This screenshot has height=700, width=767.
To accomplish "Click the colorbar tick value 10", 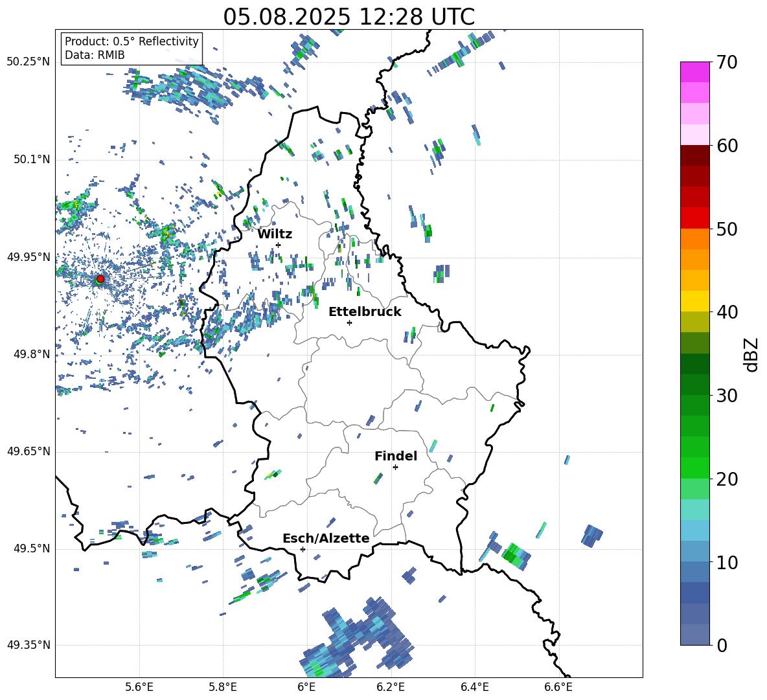I will coord(727,562).
